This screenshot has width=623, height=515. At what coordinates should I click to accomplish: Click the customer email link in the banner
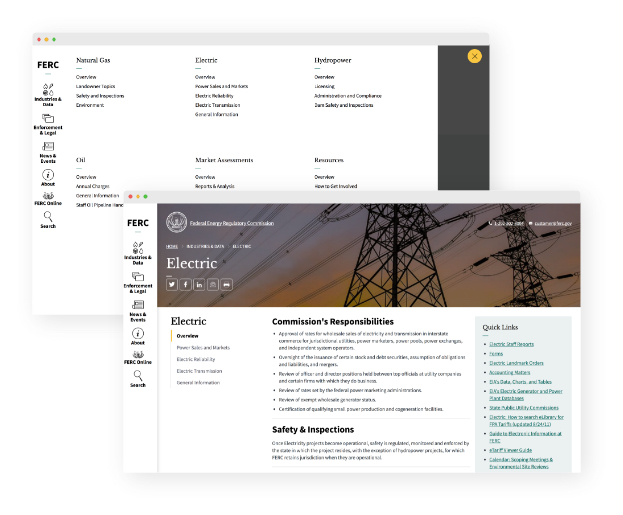553,223
